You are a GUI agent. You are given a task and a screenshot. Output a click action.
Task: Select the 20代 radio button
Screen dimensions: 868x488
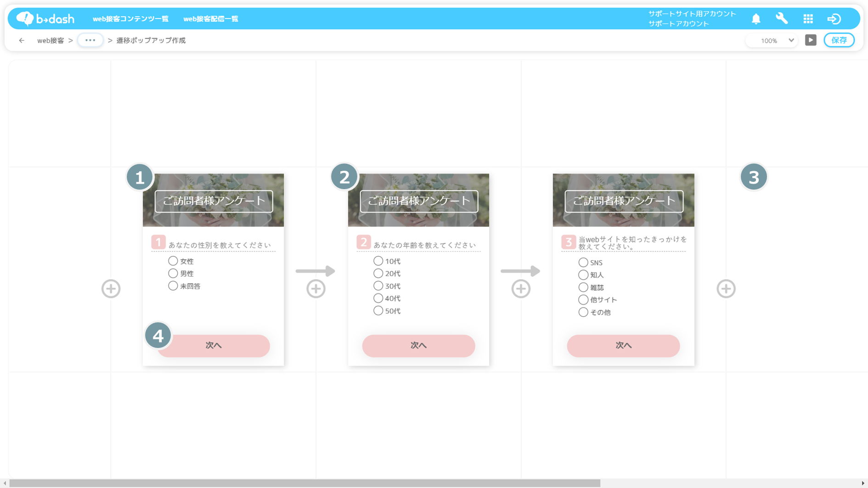coord(378,273)
